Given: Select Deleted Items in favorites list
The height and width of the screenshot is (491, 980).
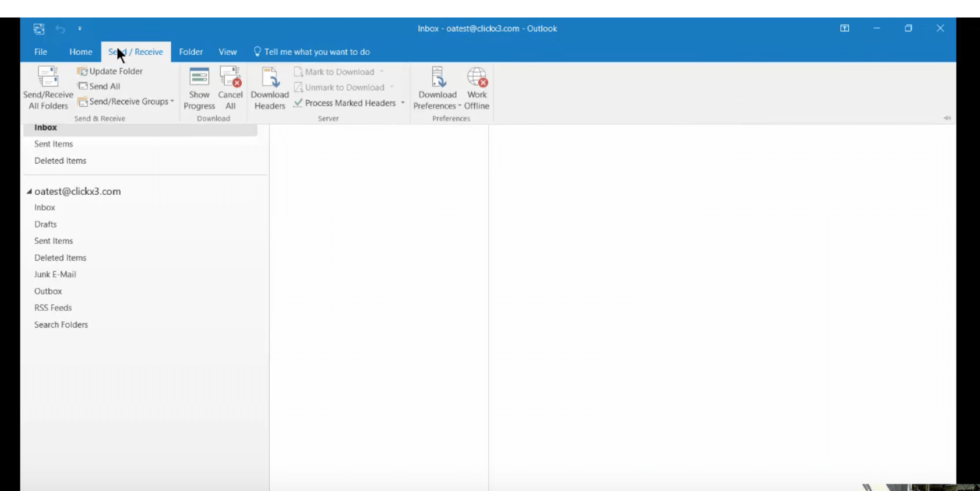Looking at the screenshot, I should [x=60, y=161].
